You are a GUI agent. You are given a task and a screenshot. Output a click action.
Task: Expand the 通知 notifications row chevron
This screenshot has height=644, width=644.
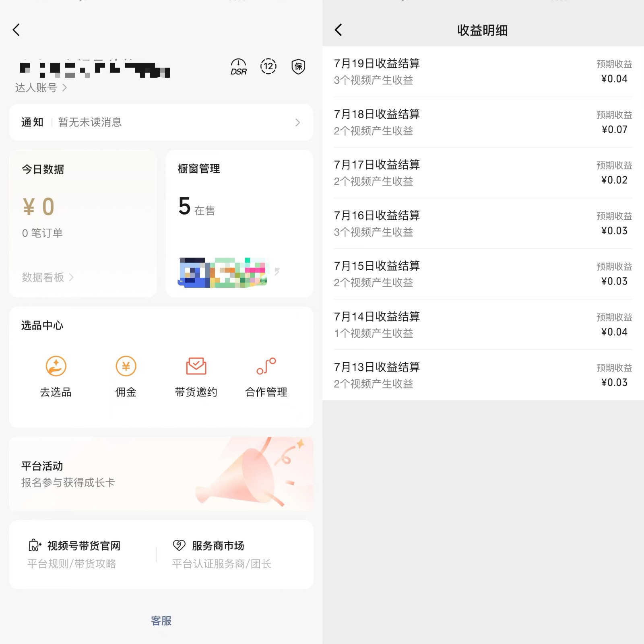[x=298, y=123]
